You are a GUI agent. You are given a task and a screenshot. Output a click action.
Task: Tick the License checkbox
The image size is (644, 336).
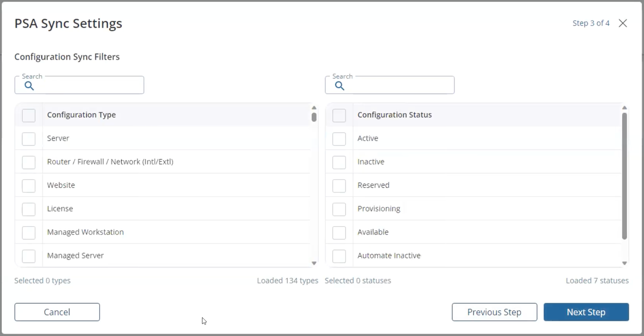point(29,209)
